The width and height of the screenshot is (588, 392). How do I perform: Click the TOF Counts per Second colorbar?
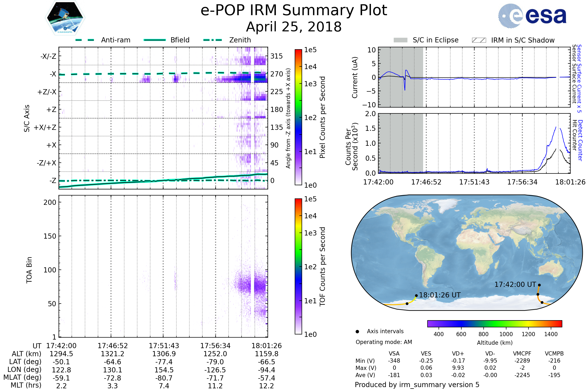tap(298, 266)
